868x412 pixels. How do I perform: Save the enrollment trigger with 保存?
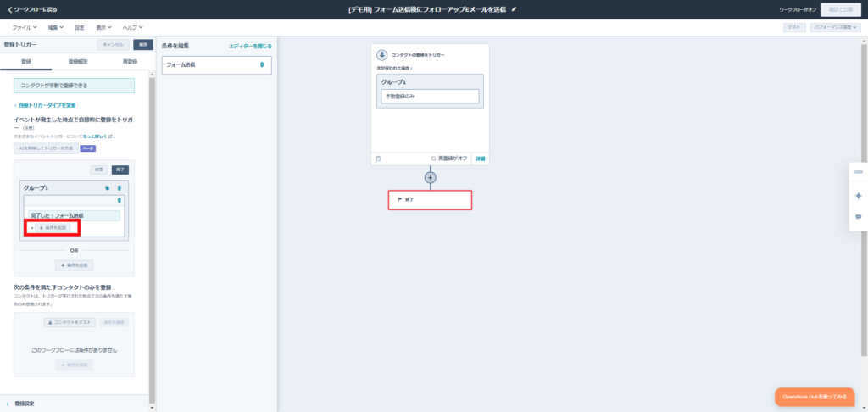tap(142, 44)
